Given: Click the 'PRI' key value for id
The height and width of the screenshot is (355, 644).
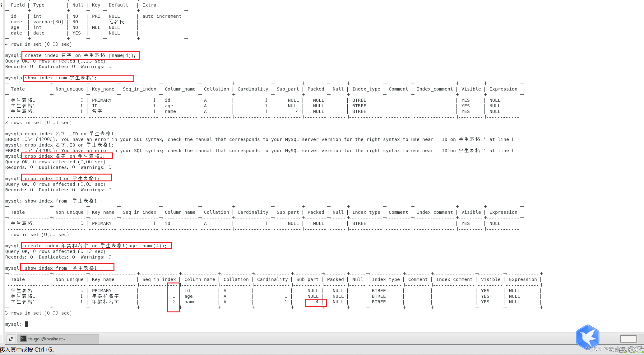Looking at the screenshot, I should pos(96,16).
